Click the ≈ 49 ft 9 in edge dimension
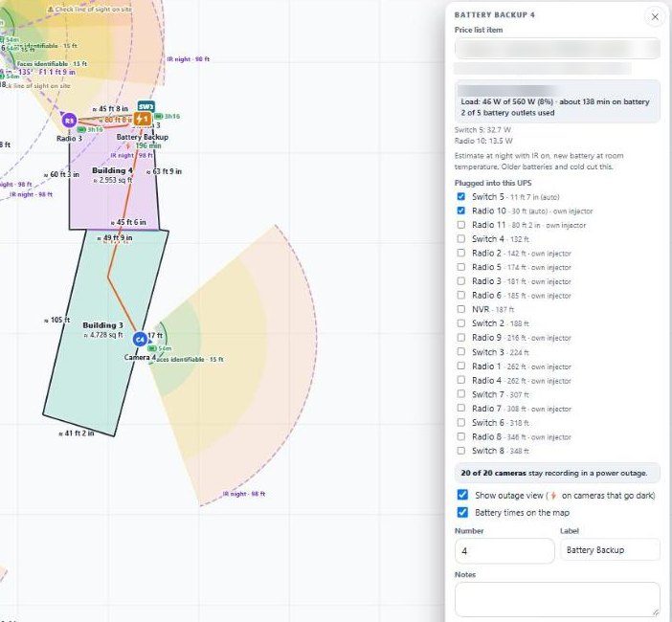 click(x=115, y=237)
